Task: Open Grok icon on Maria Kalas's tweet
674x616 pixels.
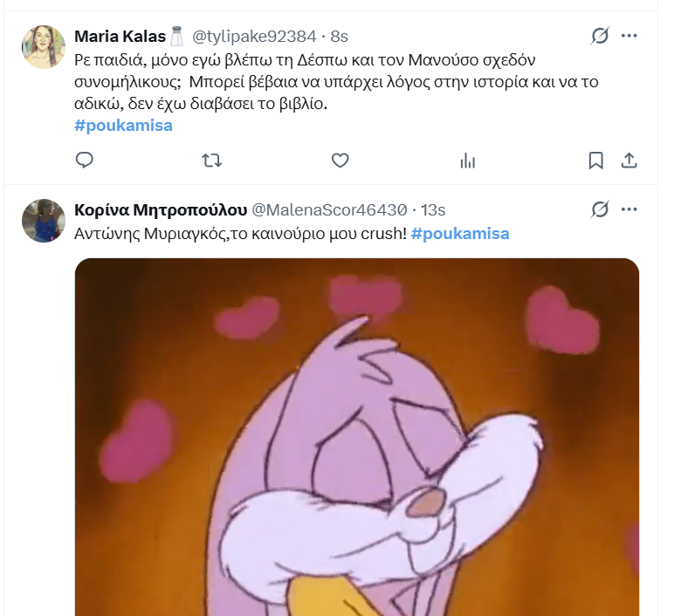Action: click(x=600, y=36)
